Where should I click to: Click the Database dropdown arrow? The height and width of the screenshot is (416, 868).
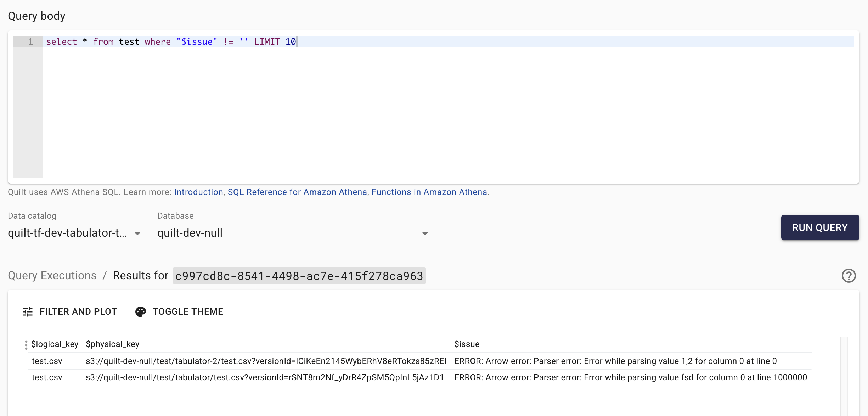(x=425, y=233)
